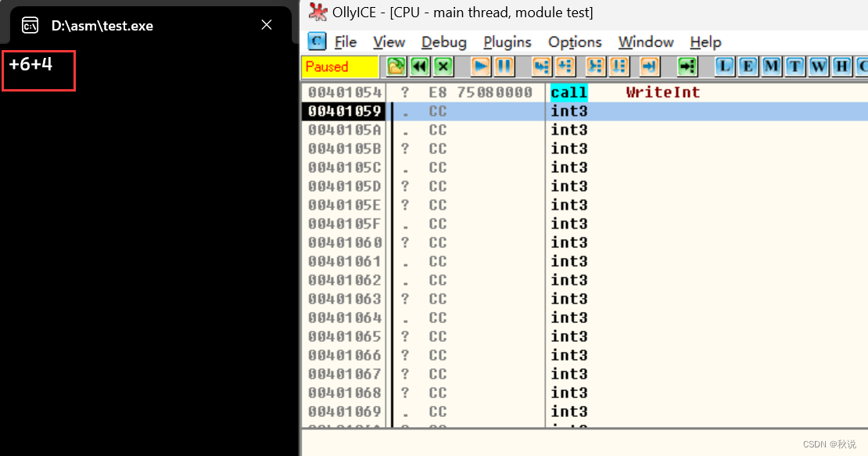
Task: Open the File menu
Action: tap(346, 42)
